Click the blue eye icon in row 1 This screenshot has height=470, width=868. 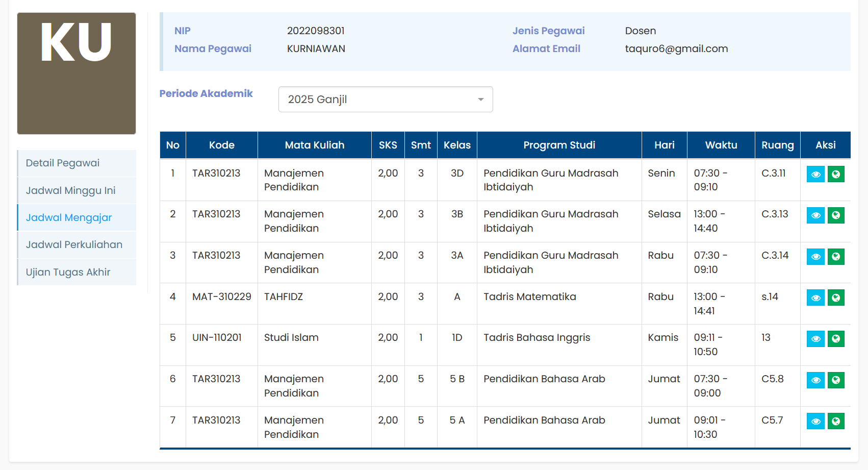point(815,175)
